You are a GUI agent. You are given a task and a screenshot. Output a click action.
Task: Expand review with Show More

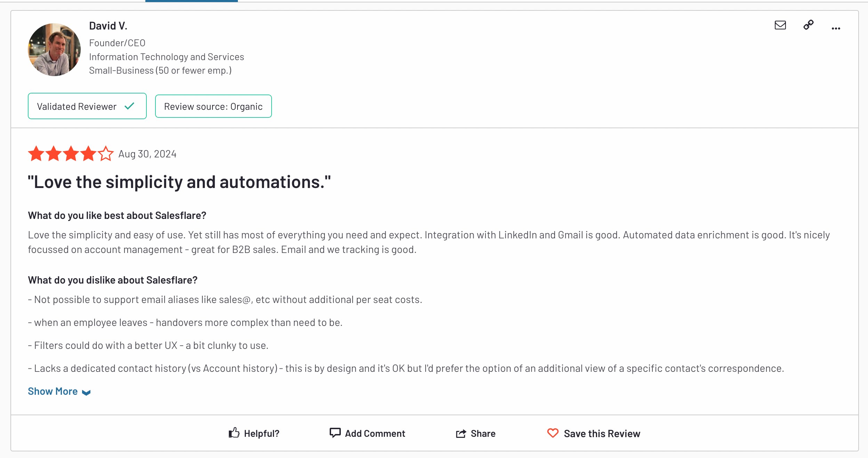[x=59, y=391]
